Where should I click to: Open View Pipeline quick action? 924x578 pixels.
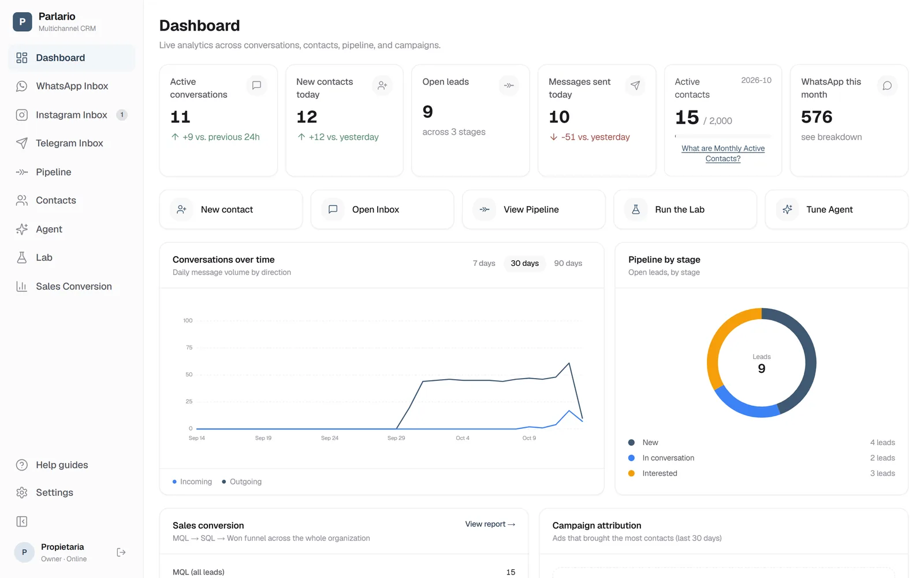[534, 210]
